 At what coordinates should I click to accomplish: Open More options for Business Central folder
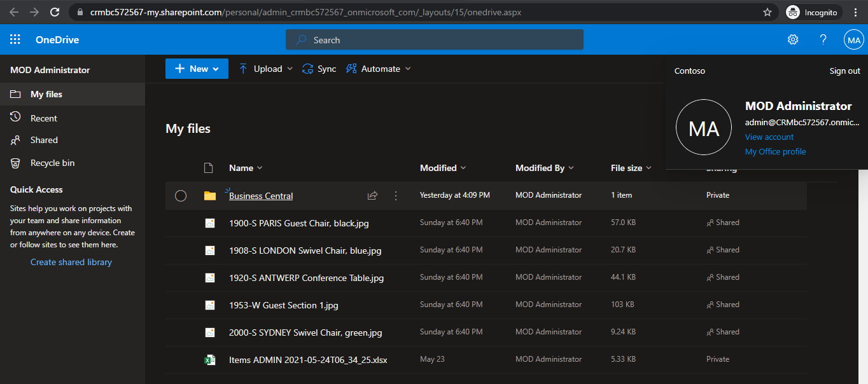[x=395, y=195]
